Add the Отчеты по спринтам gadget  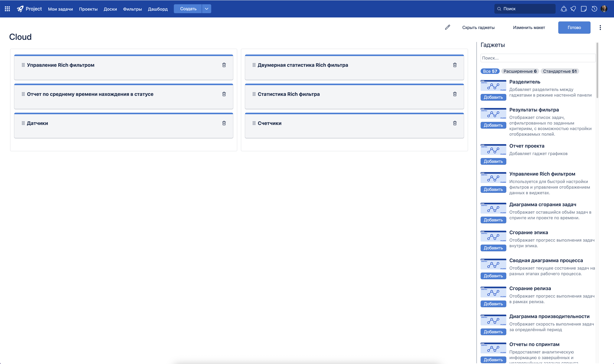493,360
